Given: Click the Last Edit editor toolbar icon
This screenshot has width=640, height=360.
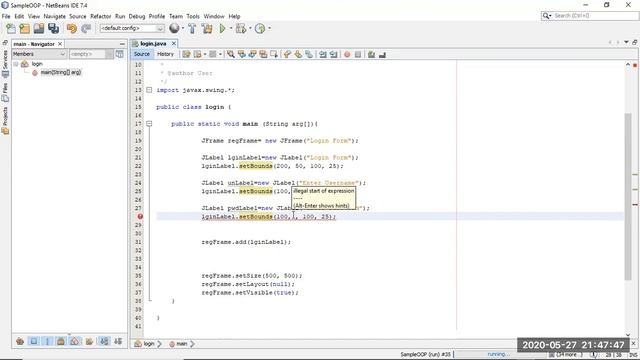Looking at the screenshot, I should (x=186, y=54).
